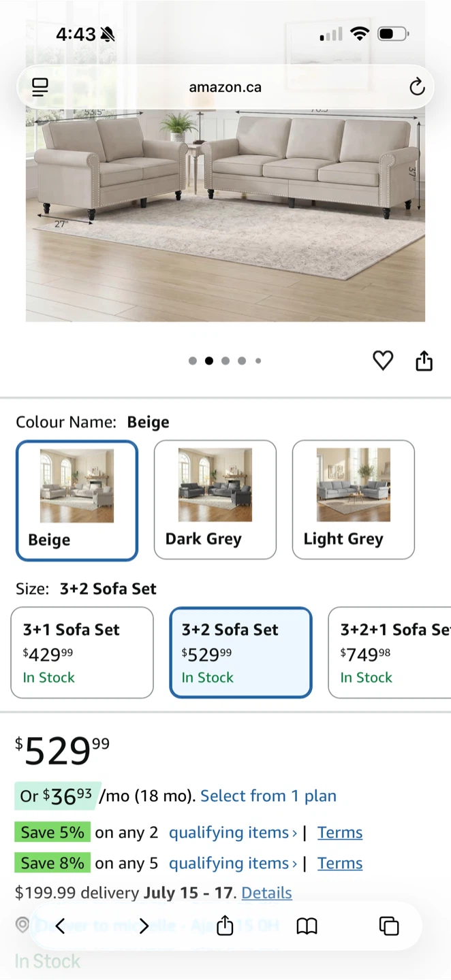
Task: Jump to the third image carousel dot
Action: tap(226, 361)
